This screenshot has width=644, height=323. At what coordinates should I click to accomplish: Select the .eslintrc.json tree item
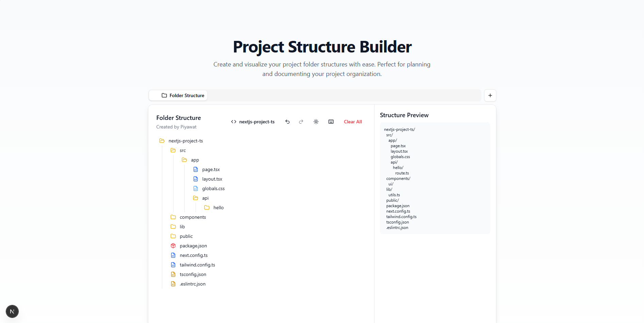coord(193,284)
